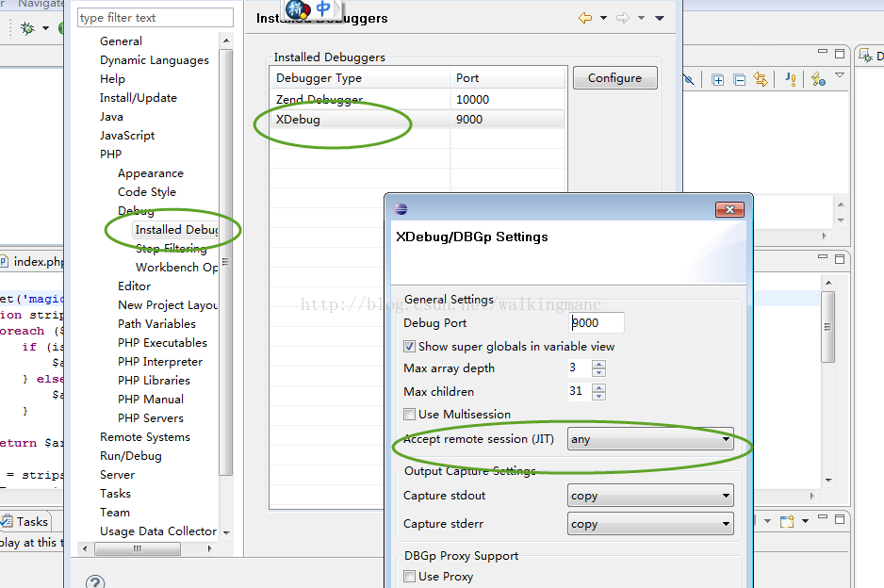Open the preferences page view menu arrow
This screenshot has height=588, width=884.
[x=659, y=18]
